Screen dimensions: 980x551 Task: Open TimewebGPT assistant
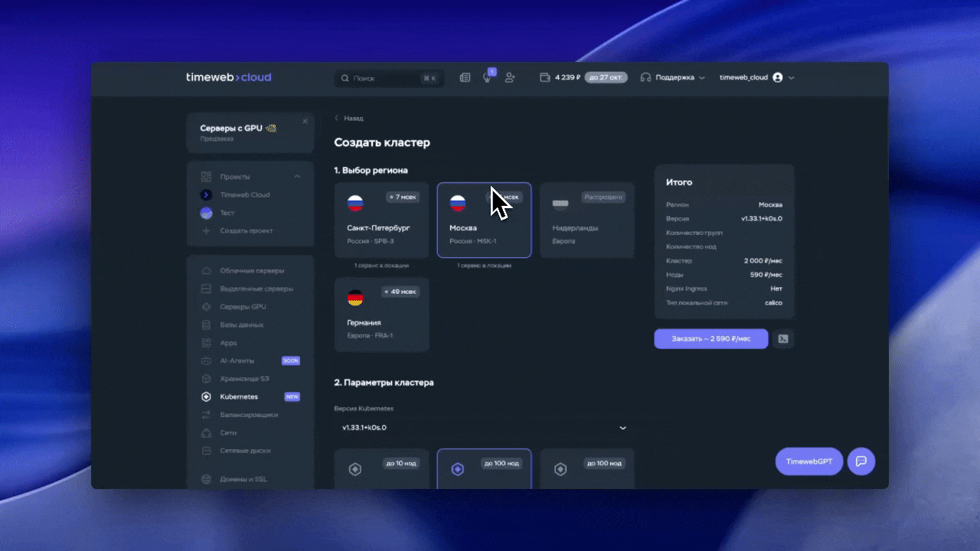(x=809, y=461)
